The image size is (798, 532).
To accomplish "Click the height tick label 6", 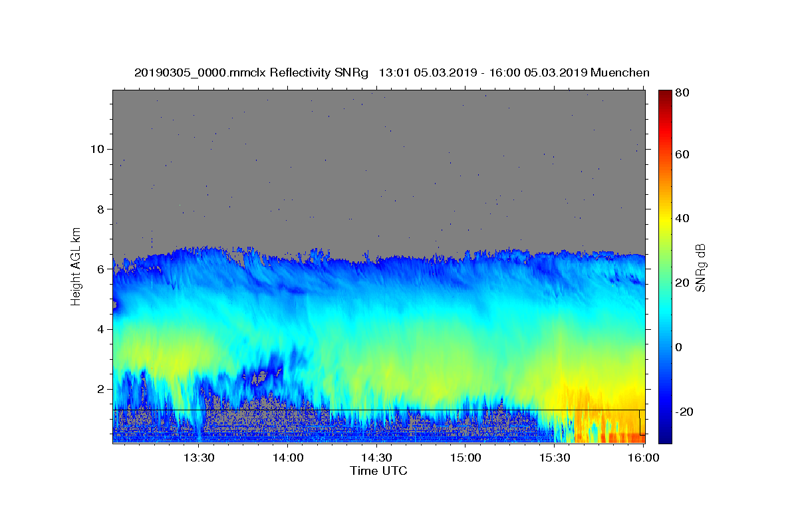I will click(100, 269).
